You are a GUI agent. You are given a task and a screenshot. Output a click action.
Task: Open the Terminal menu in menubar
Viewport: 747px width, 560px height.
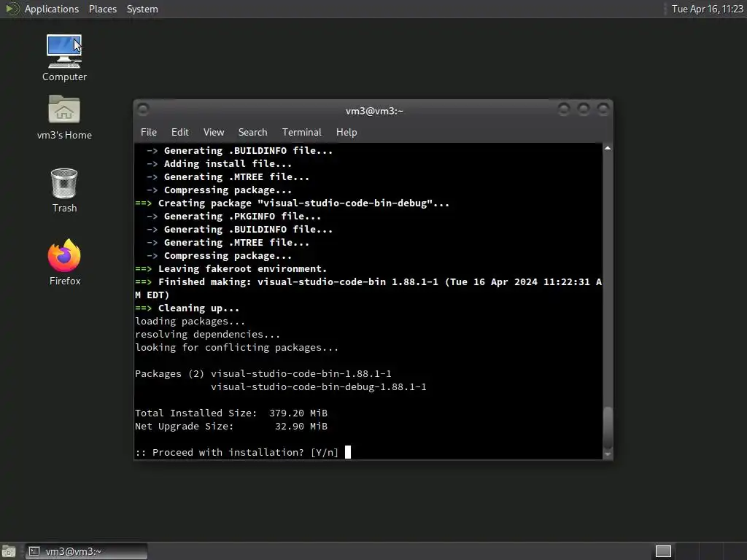click(x=301, y=132)
